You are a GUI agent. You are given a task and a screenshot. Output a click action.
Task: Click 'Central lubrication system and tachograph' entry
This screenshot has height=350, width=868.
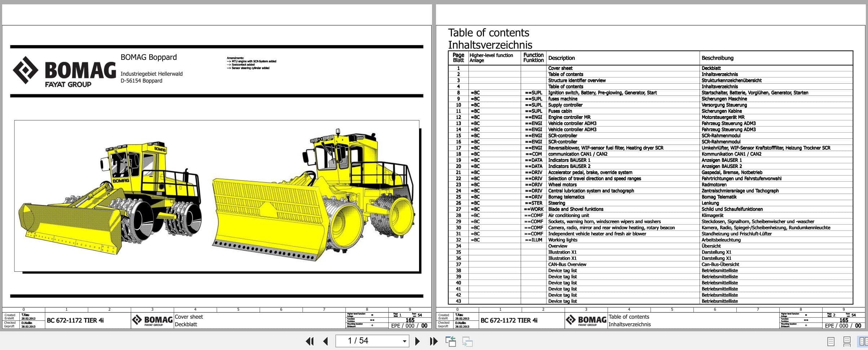[591, 191]
